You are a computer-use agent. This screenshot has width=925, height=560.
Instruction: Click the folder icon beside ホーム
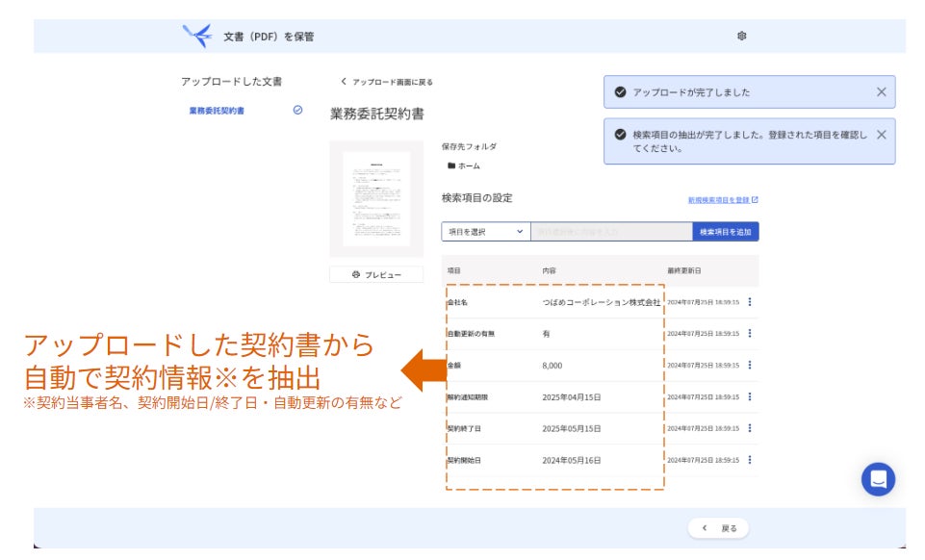coord(451,165)
